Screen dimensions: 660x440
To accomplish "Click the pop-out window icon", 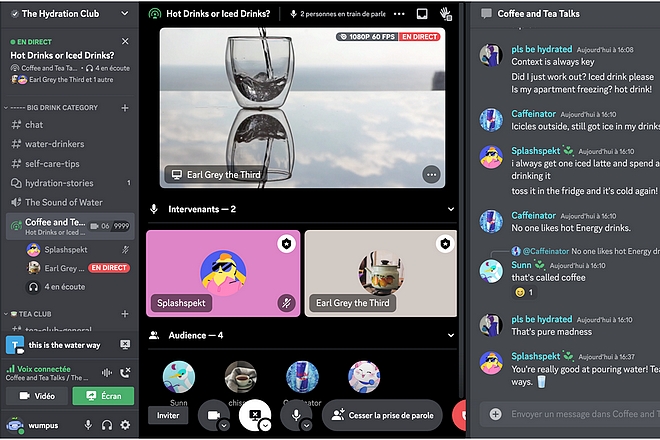I will tap(422, 14).
